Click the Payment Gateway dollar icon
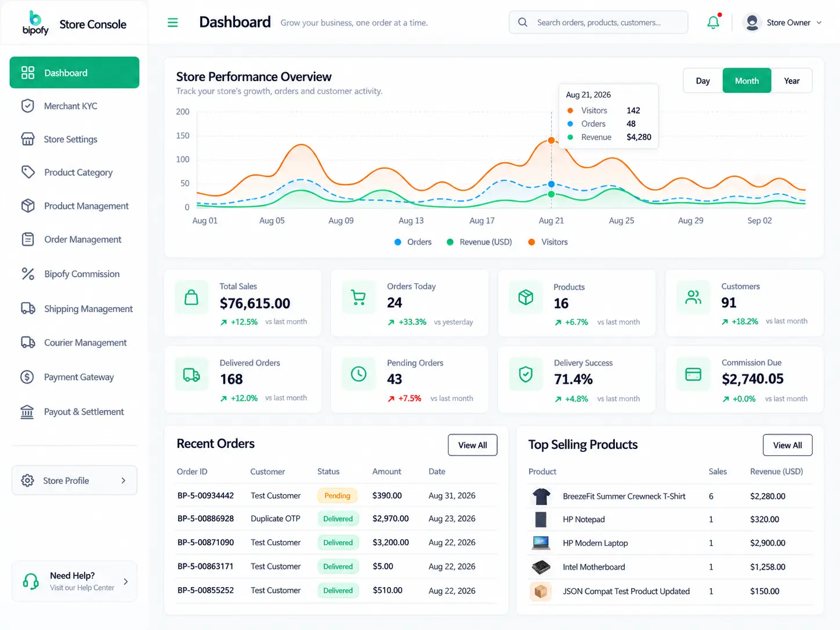840x630 pixels. (x=27, y=377)
